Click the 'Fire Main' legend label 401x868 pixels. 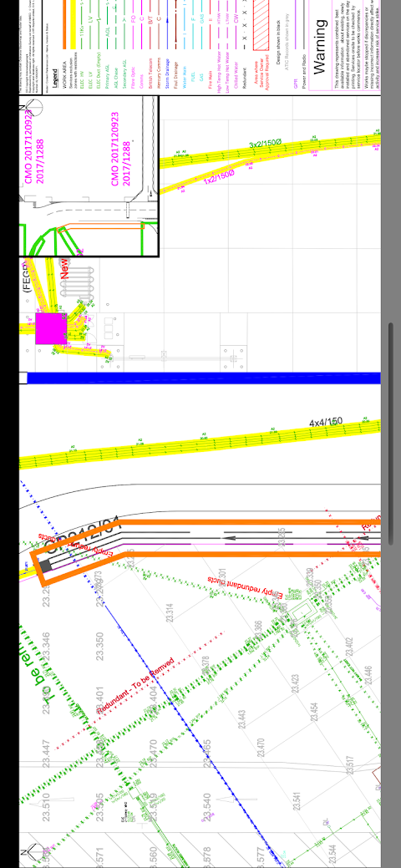211,78
